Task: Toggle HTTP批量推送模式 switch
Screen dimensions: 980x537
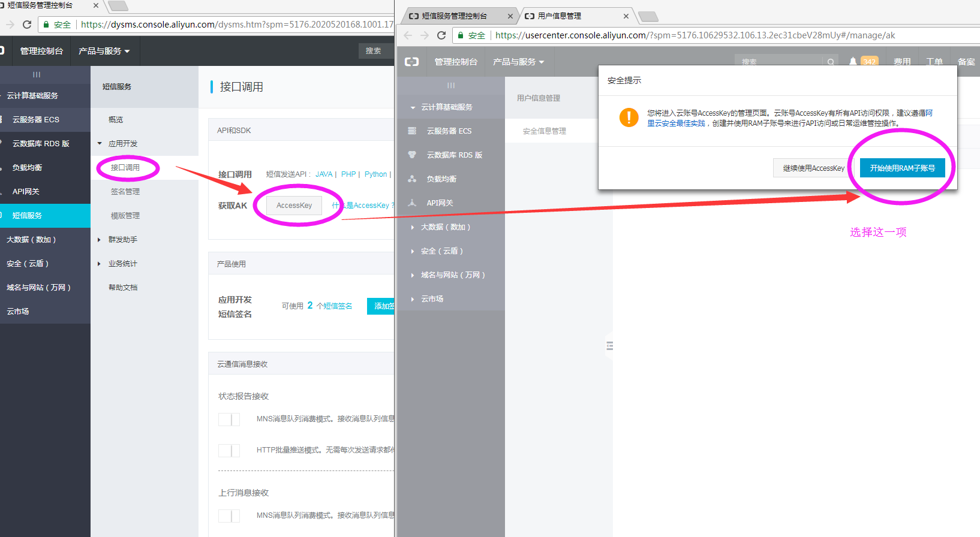Action: pos(229,450)
